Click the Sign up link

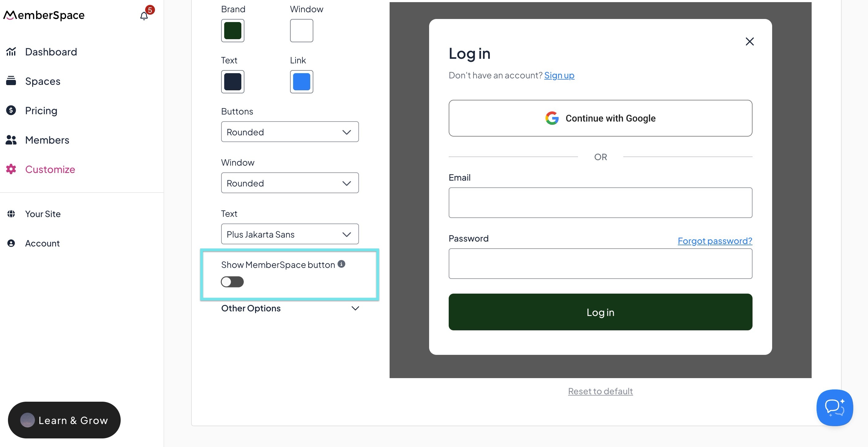[x=559, y=75]
